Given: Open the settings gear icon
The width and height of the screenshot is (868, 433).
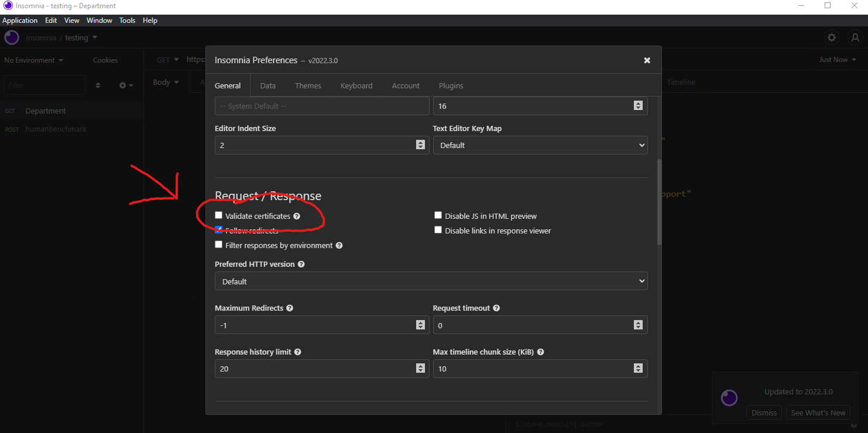Looking at the screenshot, I should coord(832,37).
